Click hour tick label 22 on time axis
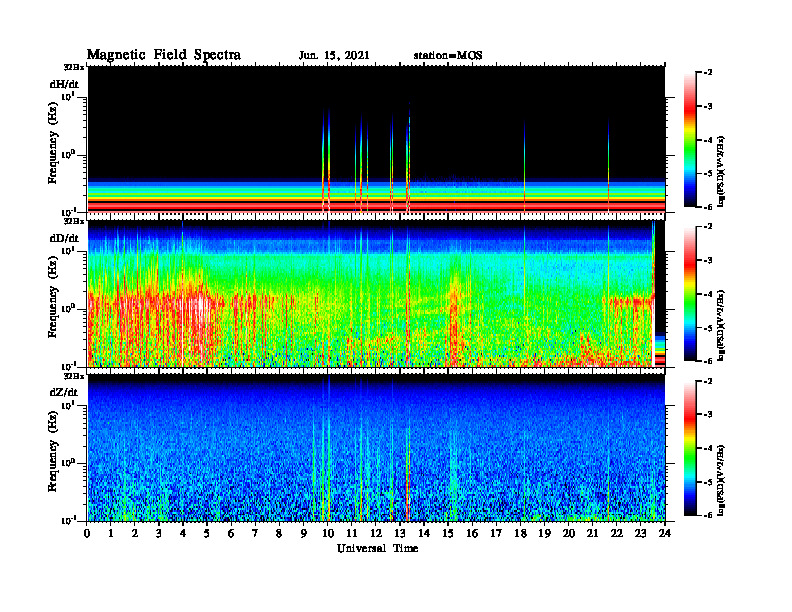The image size is (792, 612). click(616, 533)
